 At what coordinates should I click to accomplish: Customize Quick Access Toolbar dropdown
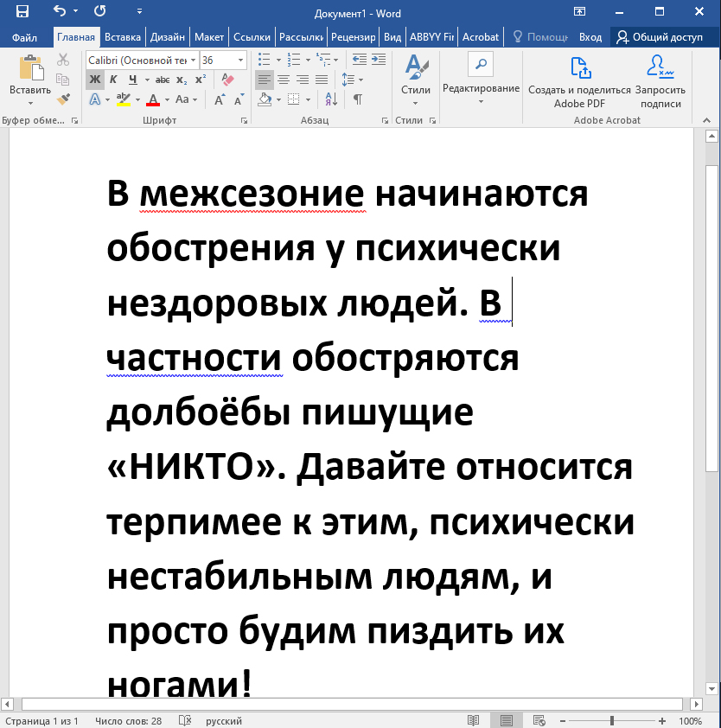click(x=139, y=11)
